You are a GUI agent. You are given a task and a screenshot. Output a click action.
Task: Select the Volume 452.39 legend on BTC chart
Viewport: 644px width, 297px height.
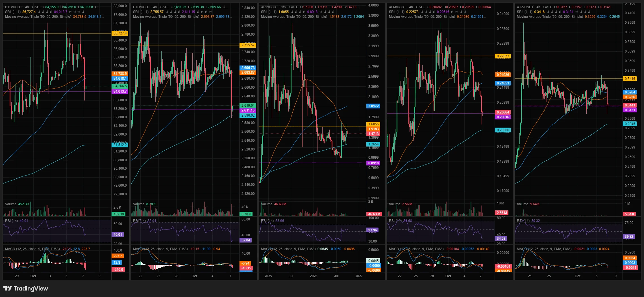click(17, 204)
